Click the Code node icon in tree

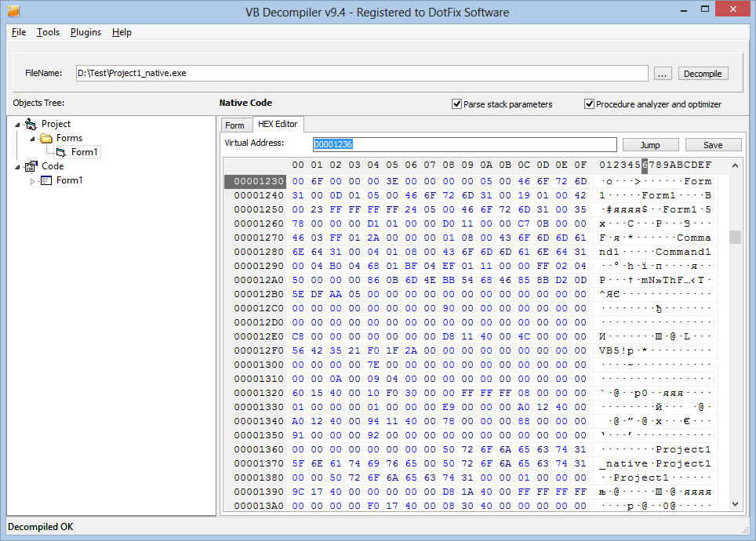(31, 166)
